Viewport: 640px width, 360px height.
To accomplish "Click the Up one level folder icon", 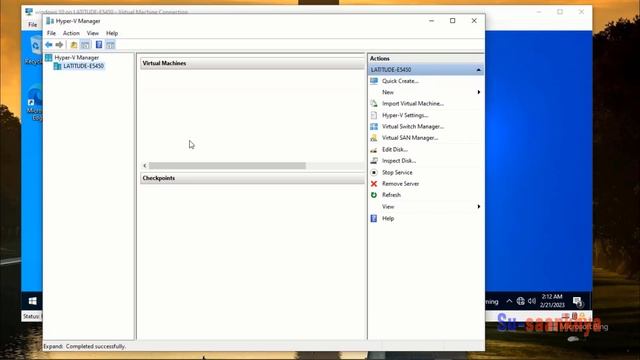I will 74,44.
